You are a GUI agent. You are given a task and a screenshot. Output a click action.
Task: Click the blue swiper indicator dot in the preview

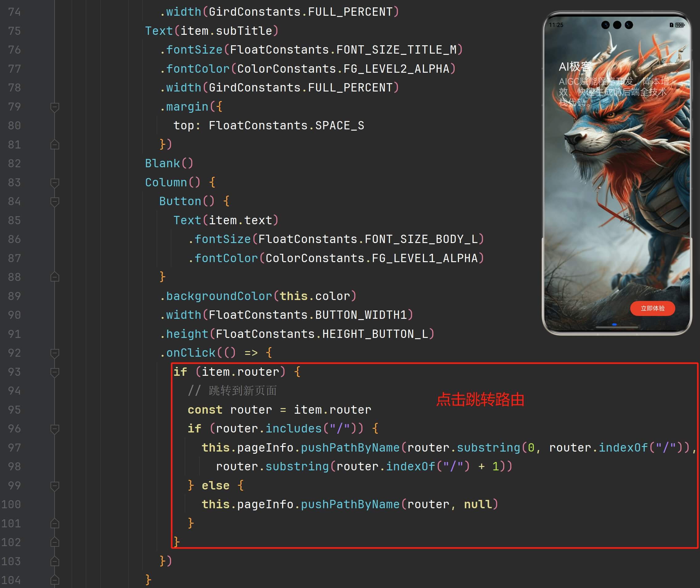tap(614, 324)
